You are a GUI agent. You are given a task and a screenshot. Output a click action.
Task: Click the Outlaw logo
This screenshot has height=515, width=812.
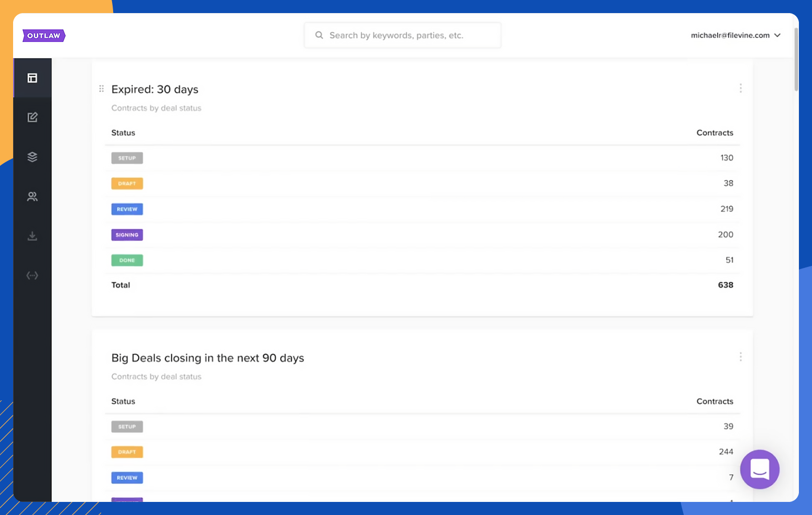[x=43, y=36]
